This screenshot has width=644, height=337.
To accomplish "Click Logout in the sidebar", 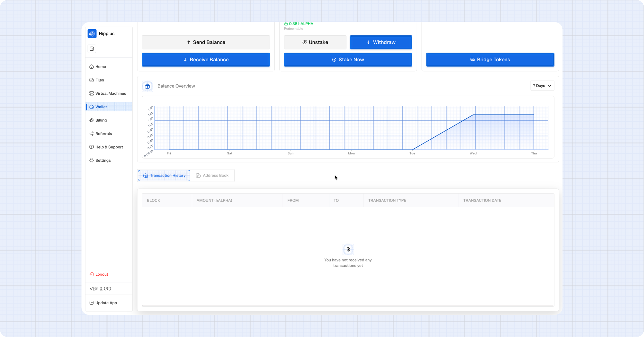I will [99, 274].
